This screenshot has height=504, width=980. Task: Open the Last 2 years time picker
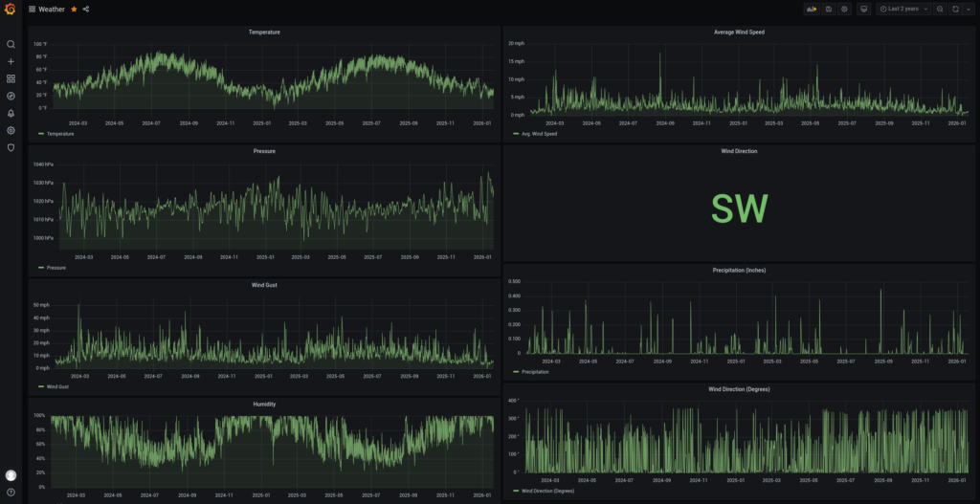pyautogui.click(x=902, y=9)
